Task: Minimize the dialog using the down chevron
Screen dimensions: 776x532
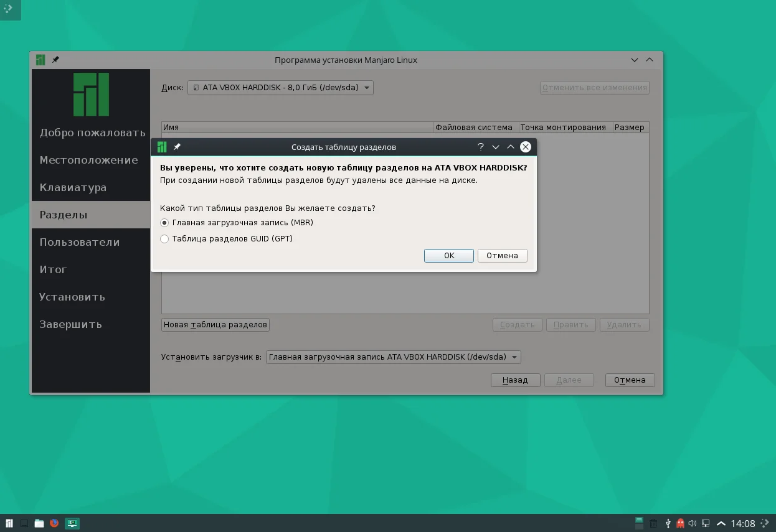Action: (x=496, y=147)
